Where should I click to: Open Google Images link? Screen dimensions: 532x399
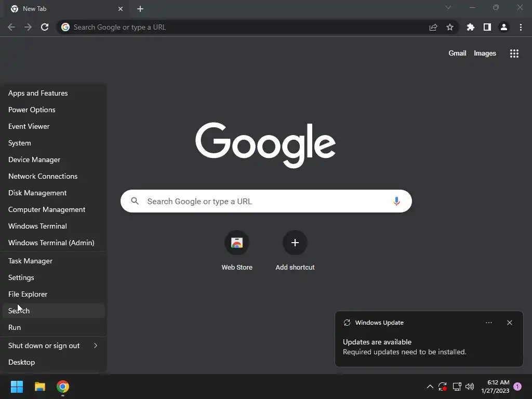pyautogui.click(x=485, y=54)
